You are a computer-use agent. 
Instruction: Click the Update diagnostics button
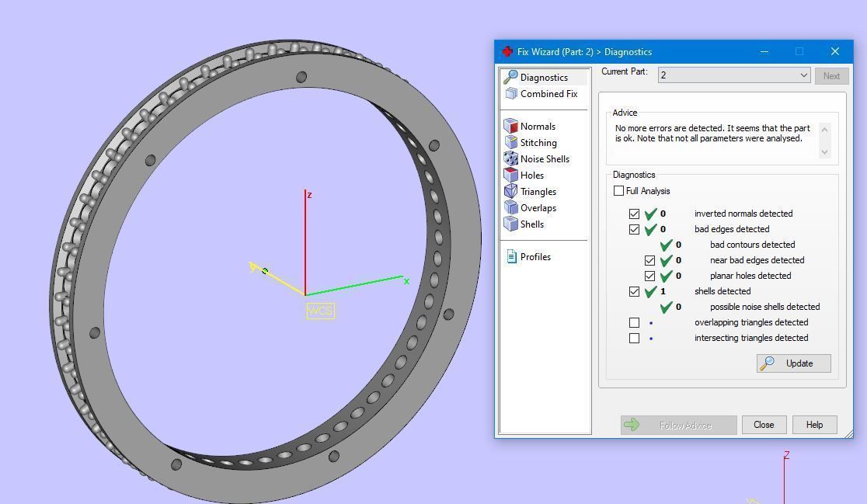793,363
